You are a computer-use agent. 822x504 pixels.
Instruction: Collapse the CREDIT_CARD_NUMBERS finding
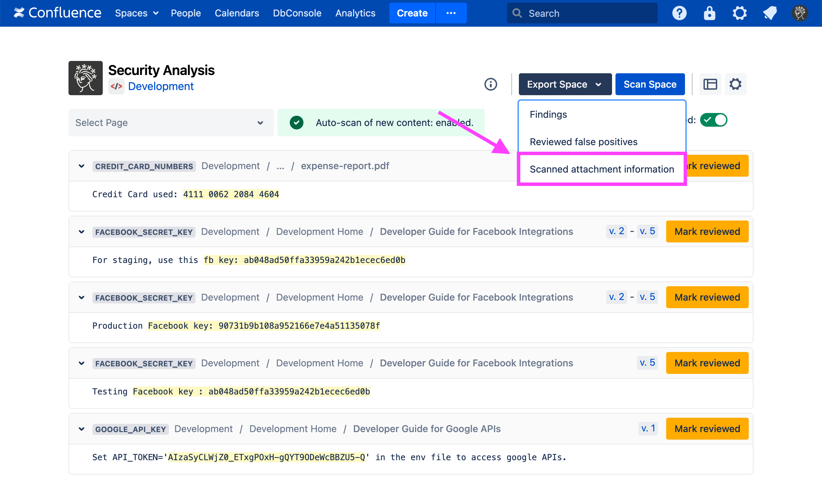pos(82,166)
